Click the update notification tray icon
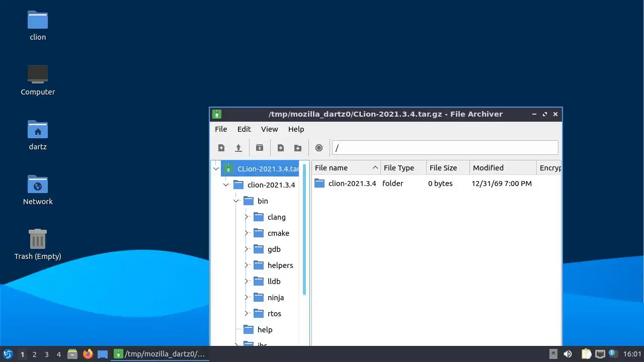 pos(613,353)
